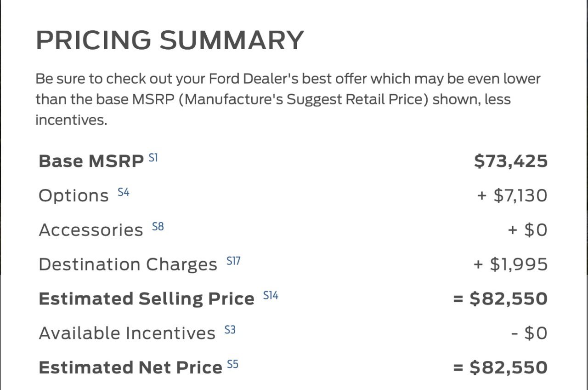Open the S17 footnote beside Destination Charges

click(x=233, y=261)
